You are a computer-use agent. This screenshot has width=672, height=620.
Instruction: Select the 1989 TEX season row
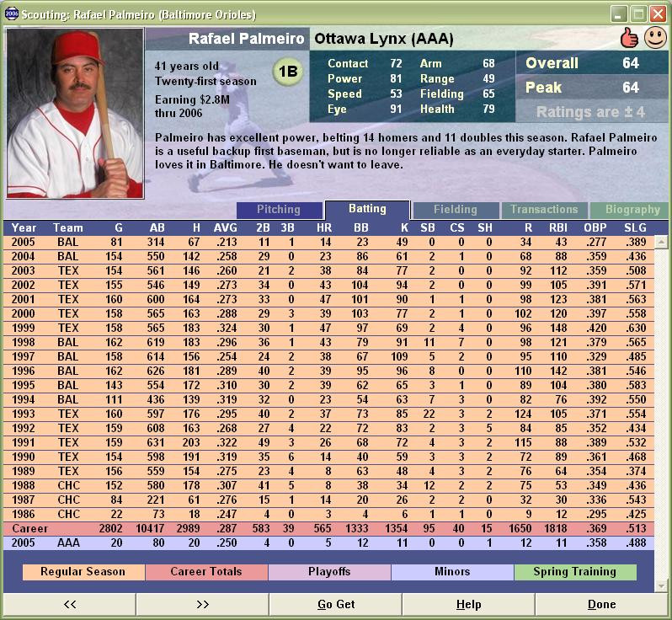coord(328,471)
